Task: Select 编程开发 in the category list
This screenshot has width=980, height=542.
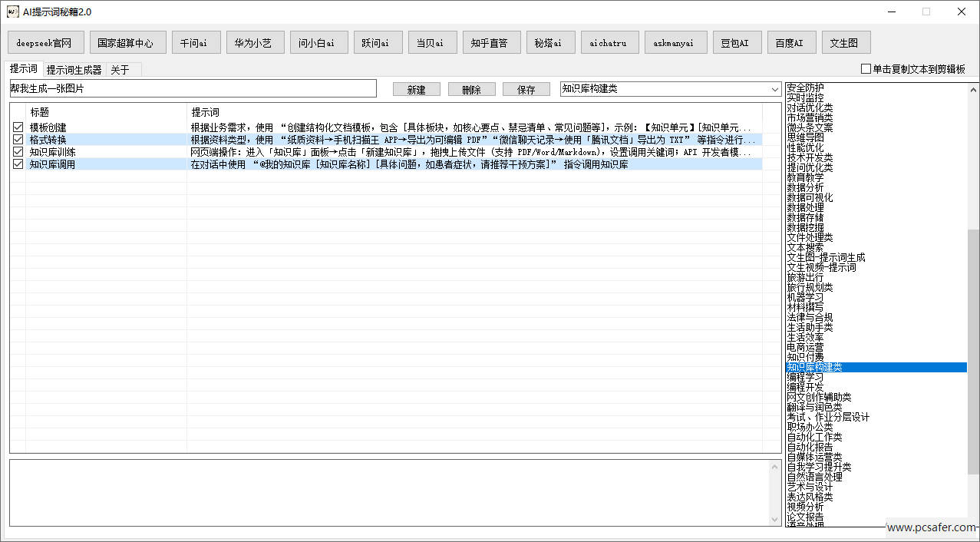Action: tap(805, 388)
